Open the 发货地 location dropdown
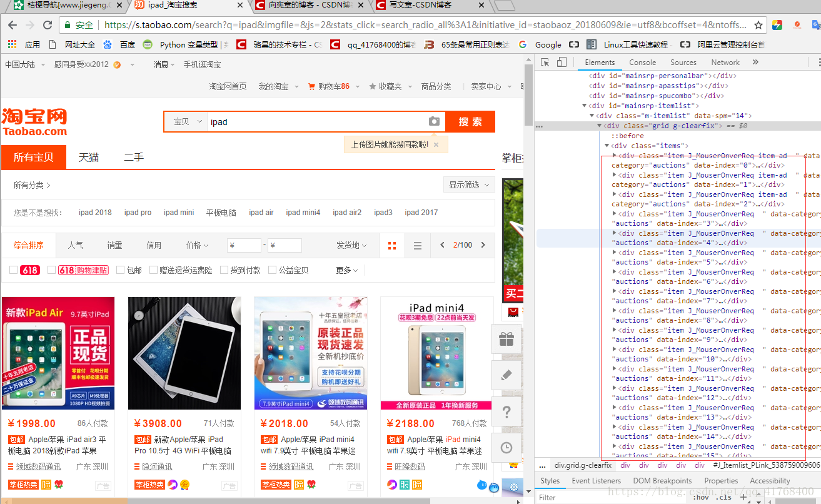This screenshot has height=504, width=821. pyautogui.click(x=351, y=245)
